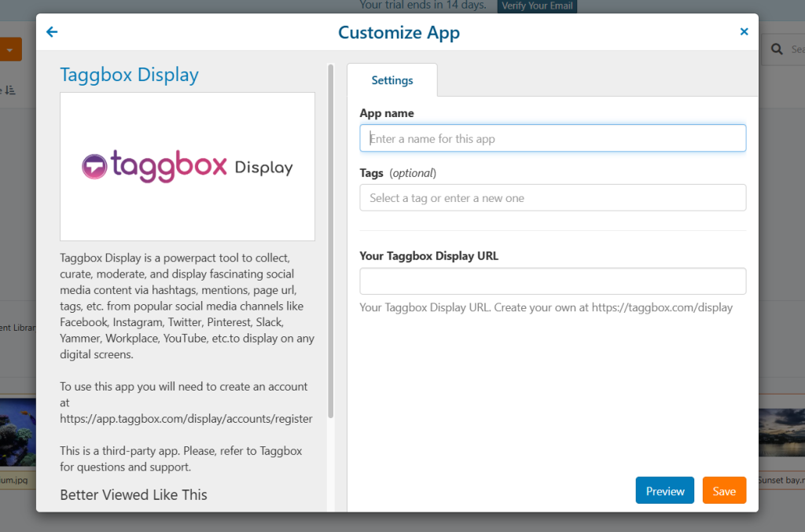The width and height of the screenshot is (805, 532).
Task: Click the Preview button
Action: pos(665,490)
